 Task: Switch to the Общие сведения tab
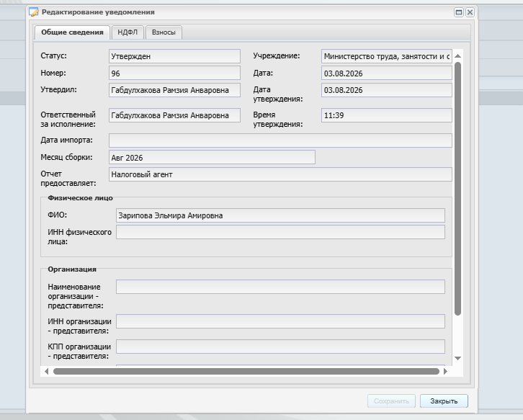[x=72, y=32]
